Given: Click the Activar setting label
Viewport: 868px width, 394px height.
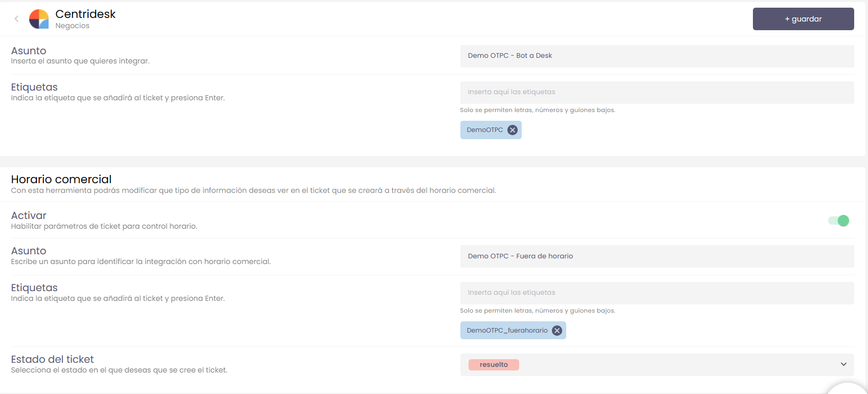Looking at the screenshot, I should click(x=29, y=215).
